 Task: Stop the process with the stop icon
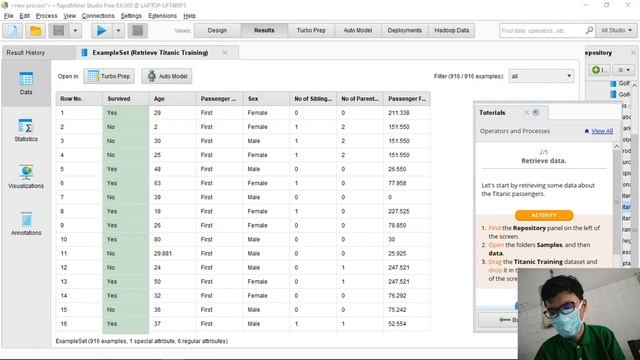pyautogui.click(x=138, y=31)
